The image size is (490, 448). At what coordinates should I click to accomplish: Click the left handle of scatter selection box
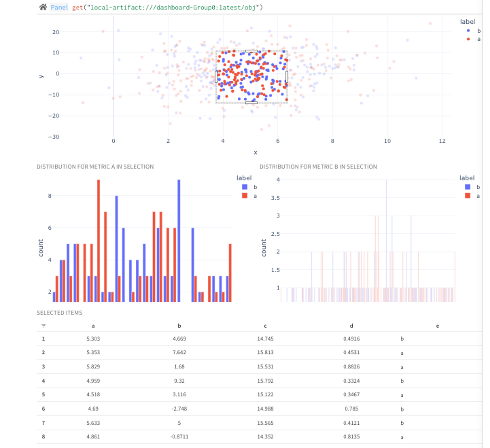tap(216, 77)
